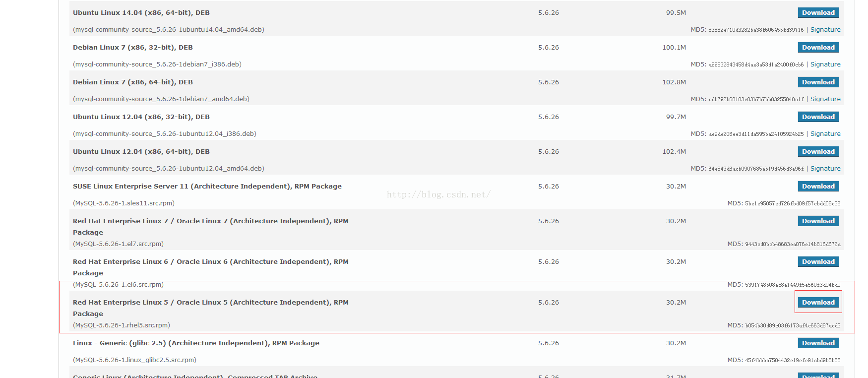The width and height of the screenshot is (868, 378).
Task: Download Debian Linux 7 32-bit DEB package
Action: click(x=818, y=48)
